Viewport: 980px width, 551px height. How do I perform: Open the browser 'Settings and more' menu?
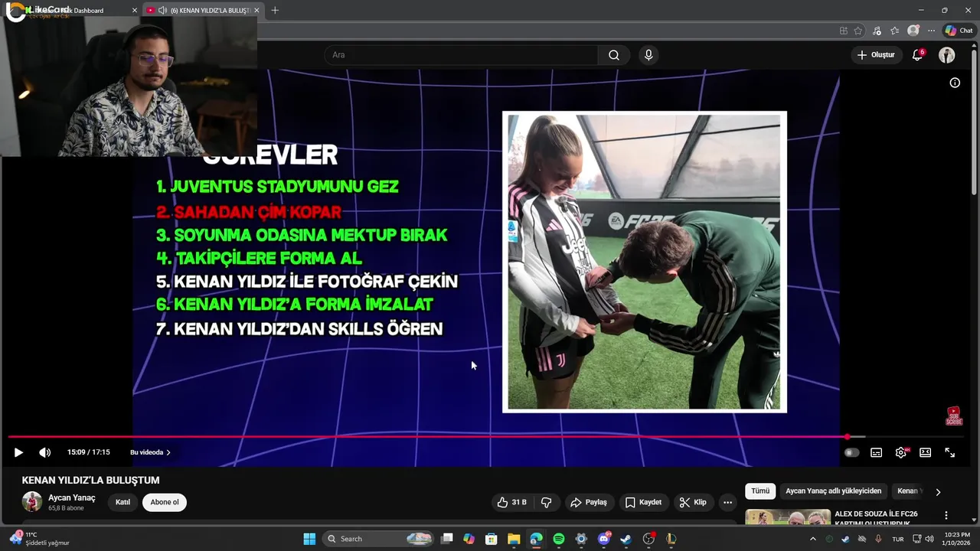pos(931,31)
